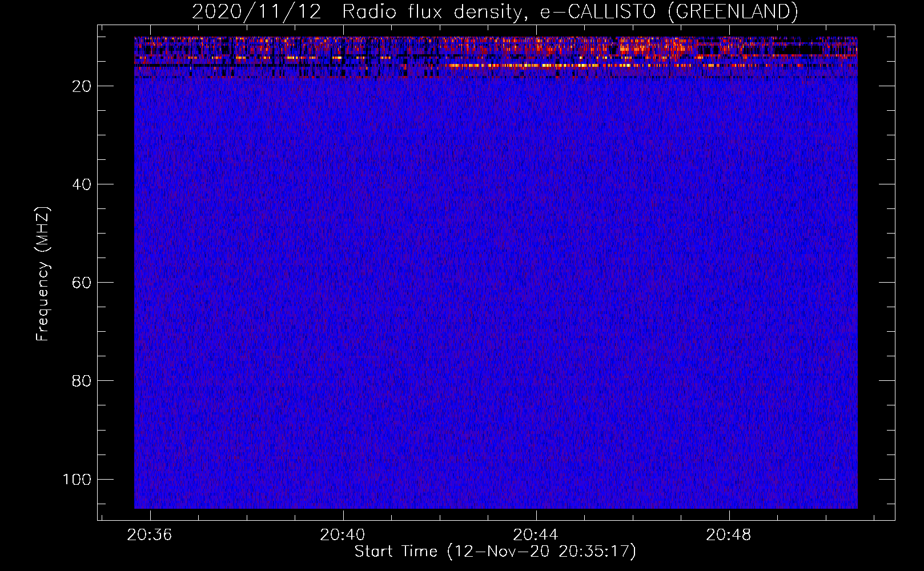This screenshot has width=924, height=571.
Task: Click the 'Start Time (12-Nov-20 20:35:17)' label
Action: [495, 552]
